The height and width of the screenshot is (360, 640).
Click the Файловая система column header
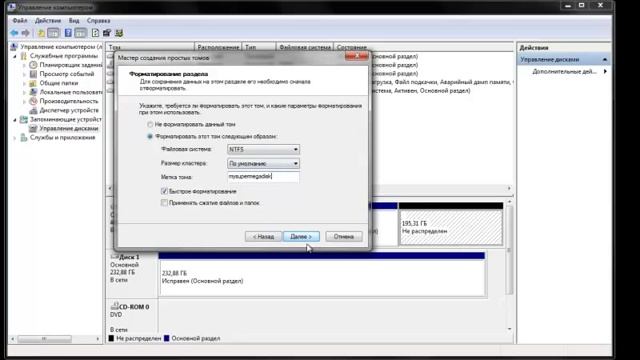click(304, 47)
